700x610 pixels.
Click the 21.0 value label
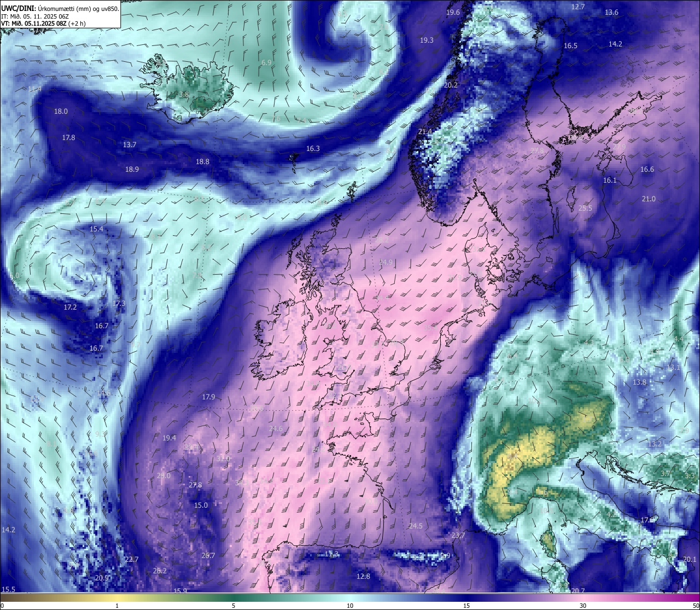coord(649,199)
